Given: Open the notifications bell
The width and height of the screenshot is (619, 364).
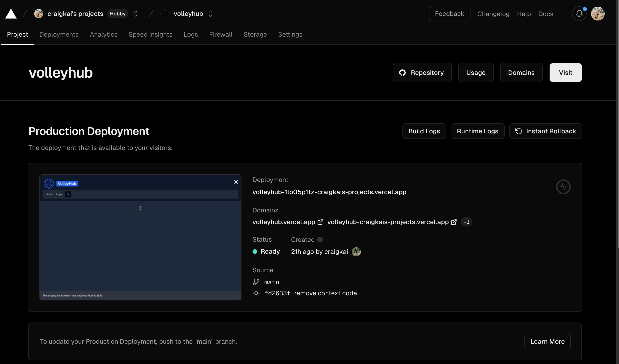Looking at the screenshot, I should (579, 14).
